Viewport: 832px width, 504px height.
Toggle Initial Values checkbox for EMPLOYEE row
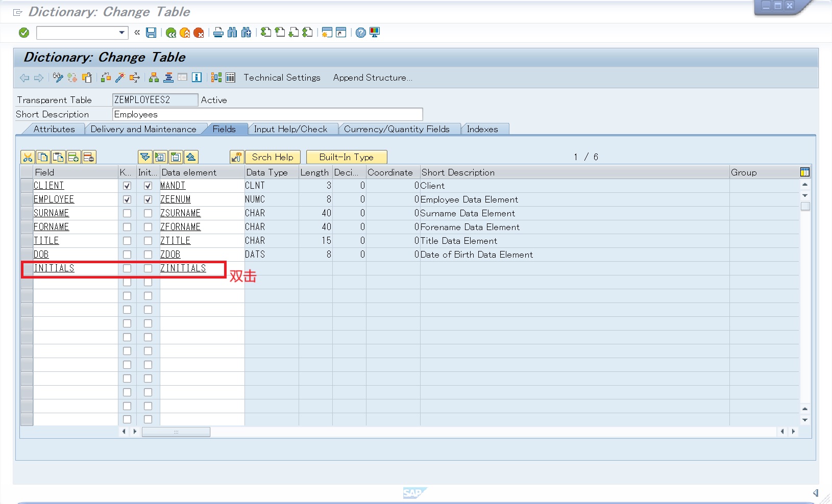pyautogui.click(x=148, y=199)
